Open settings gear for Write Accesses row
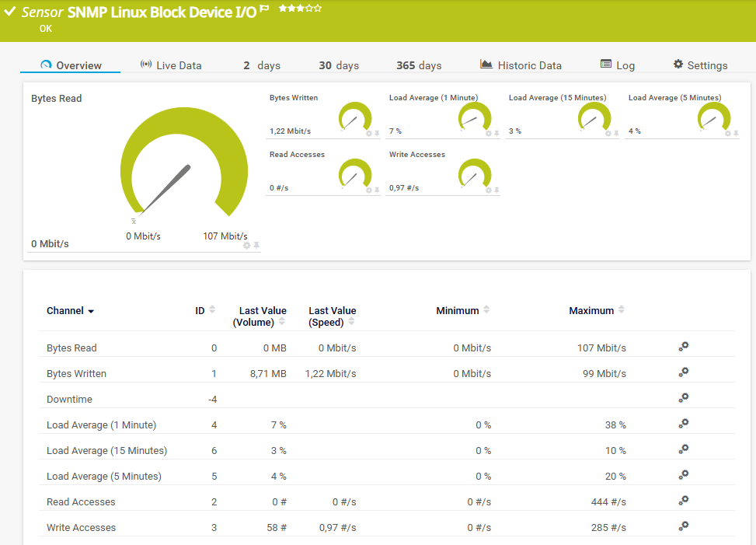Viewport: 756px width, 545px height. (683, 526)
